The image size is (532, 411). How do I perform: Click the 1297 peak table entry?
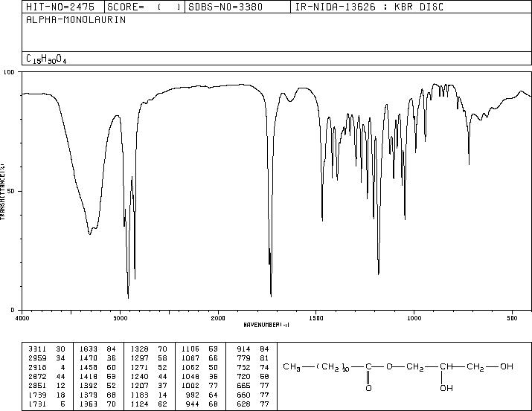point(149,358)
